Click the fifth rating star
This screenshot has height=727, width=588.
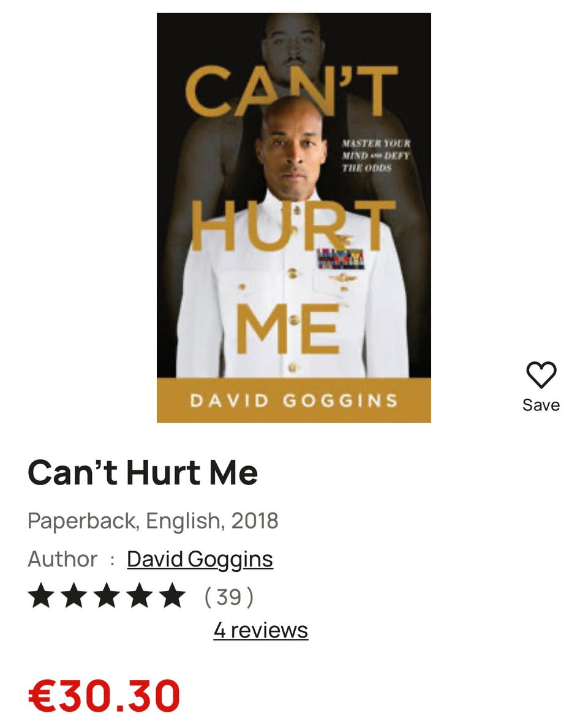(x=173, y=595)
